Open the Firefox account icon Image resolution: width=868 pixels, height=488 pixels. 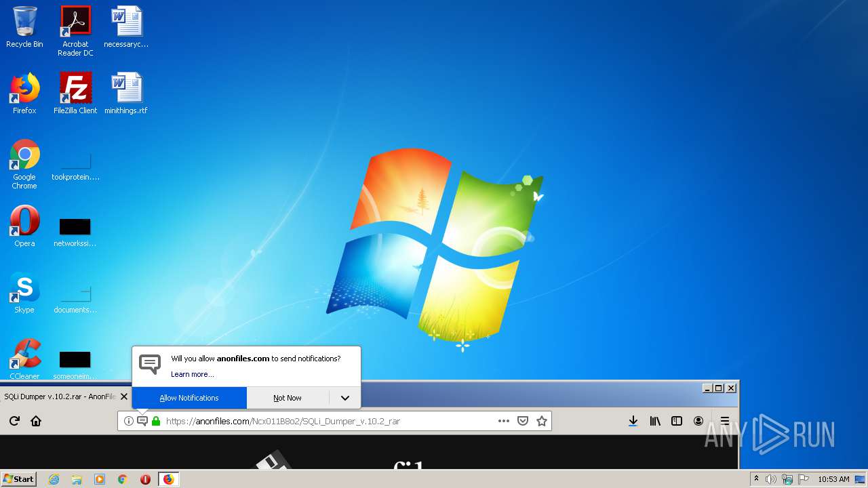point(698,421)
